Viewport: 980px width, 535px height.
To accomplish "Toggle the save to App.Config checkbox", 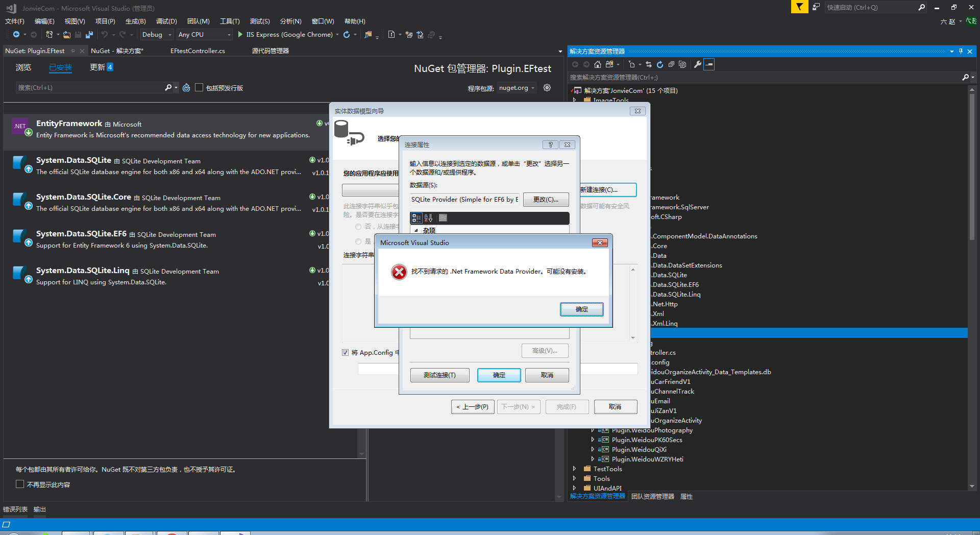I will [346, 352].
